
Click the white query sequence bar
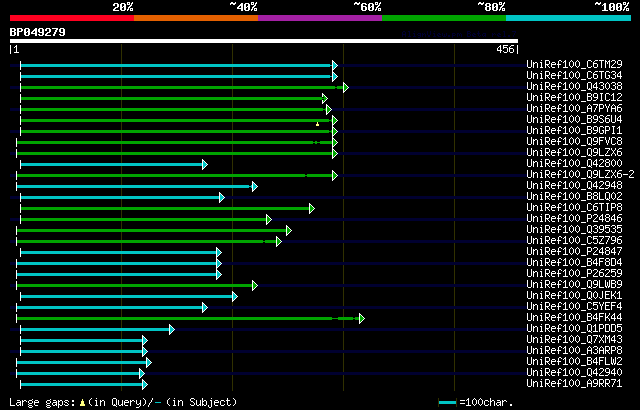click(x=264, y=41)
